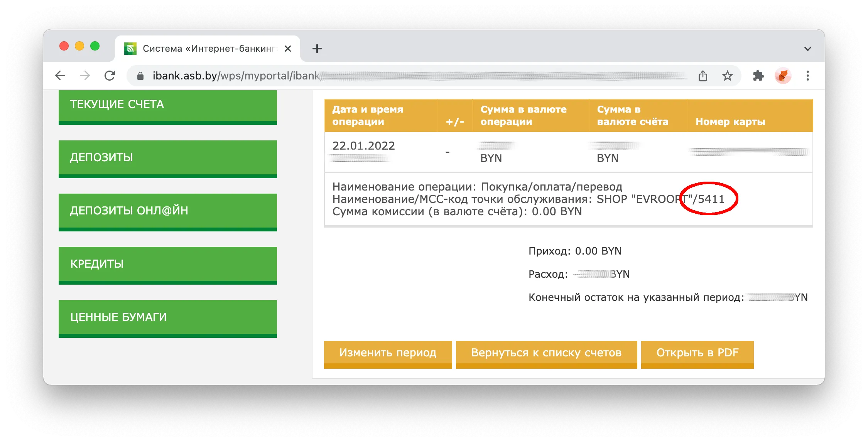Open ТЕКУЩИЕ СЧЕТА section
Image resolution: width=868 pixels, height=442 pixels.
tap(168, 108)
